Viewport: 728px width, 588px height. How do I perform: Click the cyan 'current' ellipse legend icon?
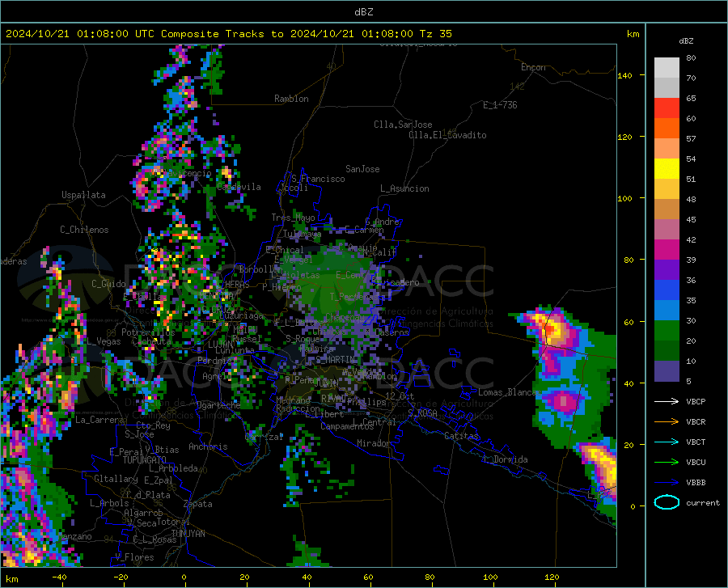[x=667, y=502]
